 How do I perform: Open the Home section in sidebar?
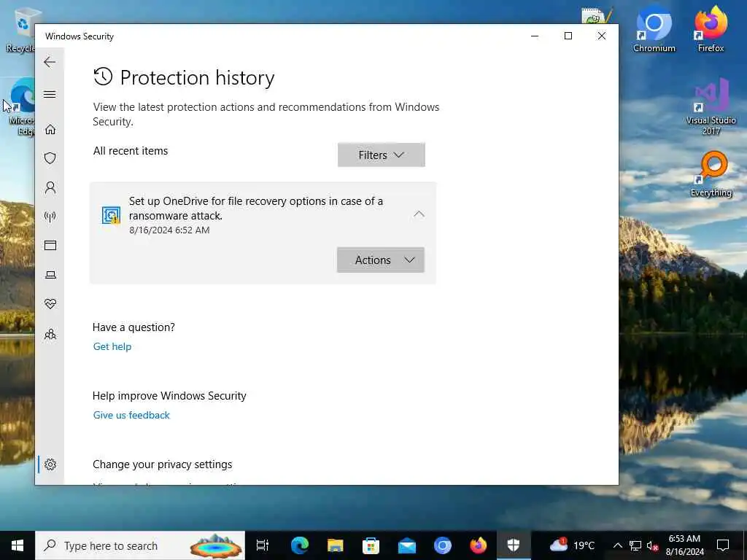coord(50,130)
